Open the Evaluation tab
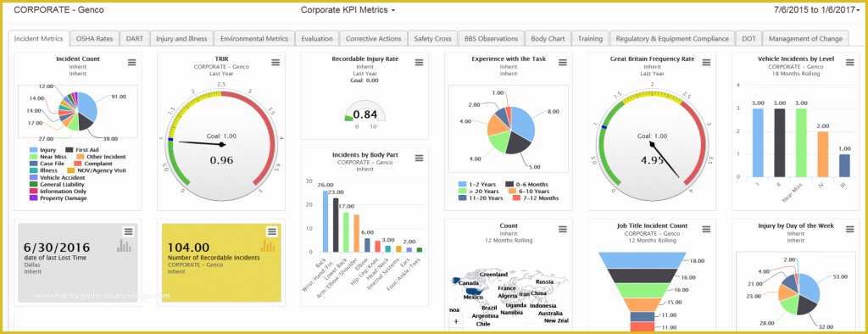 click(317, 39)
